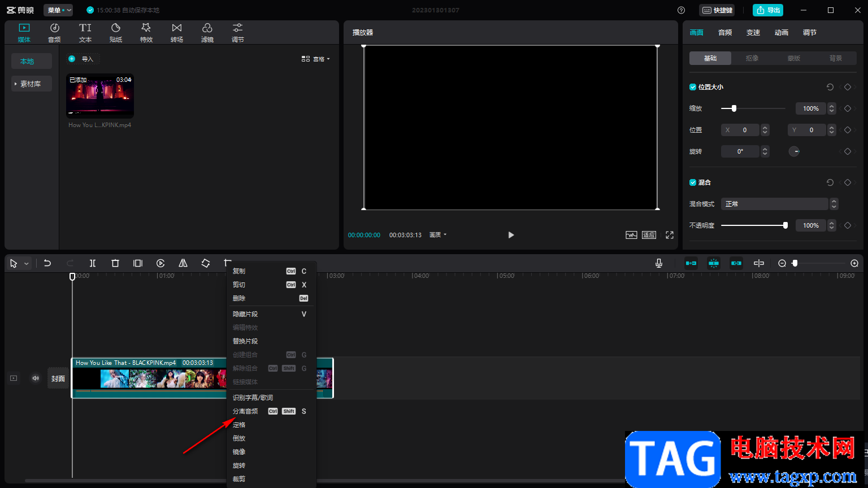Image resolution: width=868 pixels, height=488 pixels.
Task: Switch to the 变速 speed tab
Action: (x=753, y=33)
